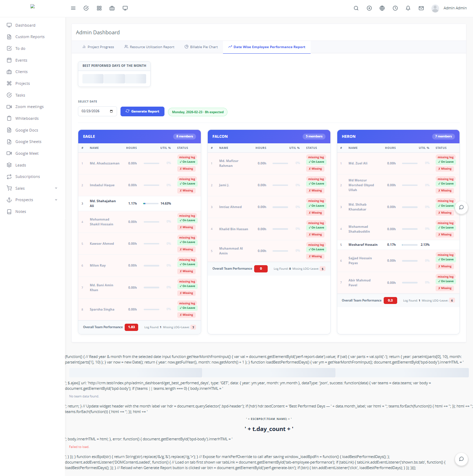The image size is (473, 476).
Task: Open the floating chat bubble icon
Action: tap(461, 207)
